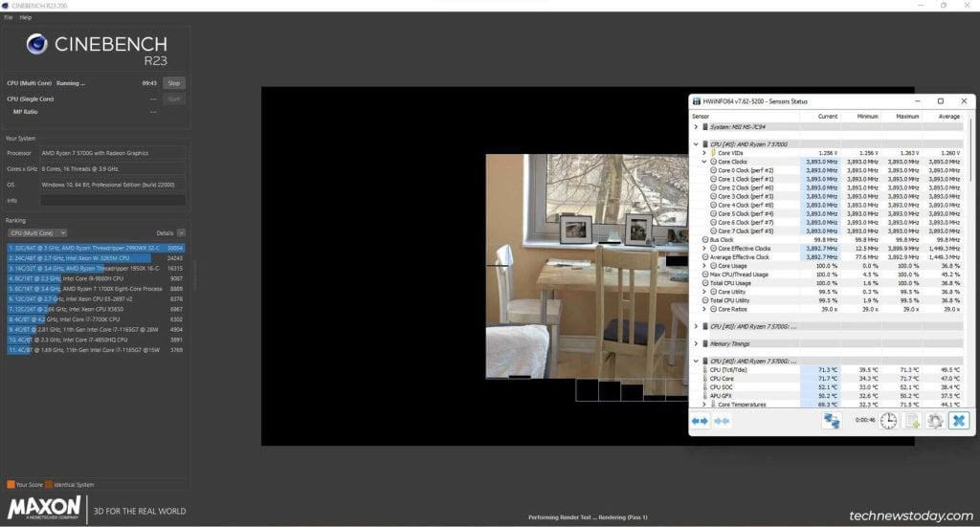Screen dimensions: 980x527
Task: Click the Average column header
Action: (x=942, y=116)
